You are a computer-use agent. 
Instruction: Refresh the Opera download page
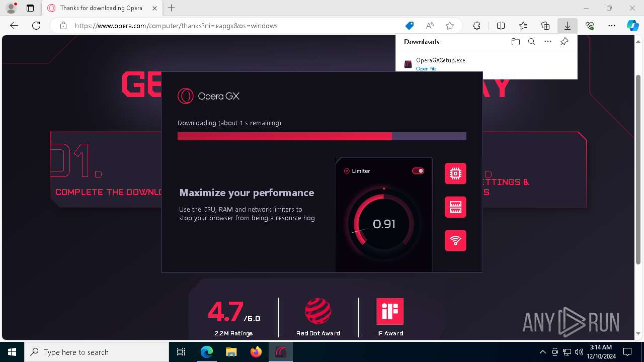[36, 26]
